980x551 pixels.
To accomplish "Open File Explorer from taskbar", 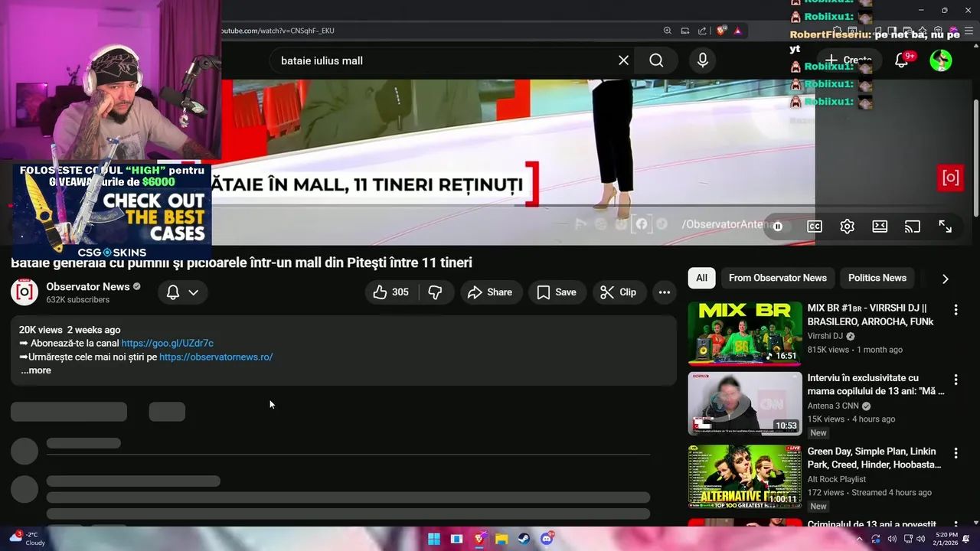I will click(501, 539).
